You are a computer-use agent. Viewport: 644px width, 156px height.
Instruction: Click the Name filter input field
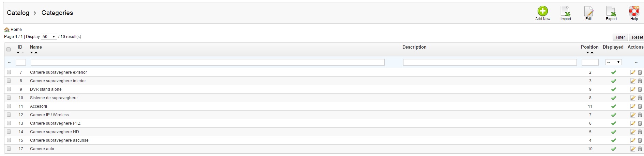pyautogui.click(x=208, y=62)
